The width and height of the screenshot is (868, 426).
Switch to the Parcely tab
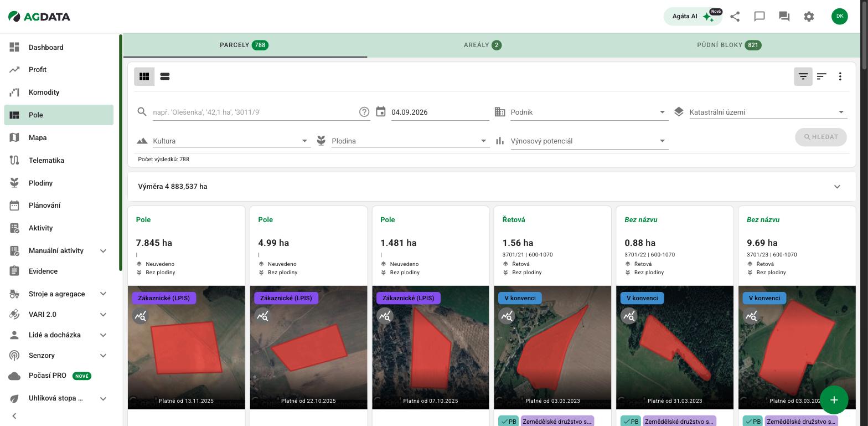pyautogui.click(x=245, y=45)
